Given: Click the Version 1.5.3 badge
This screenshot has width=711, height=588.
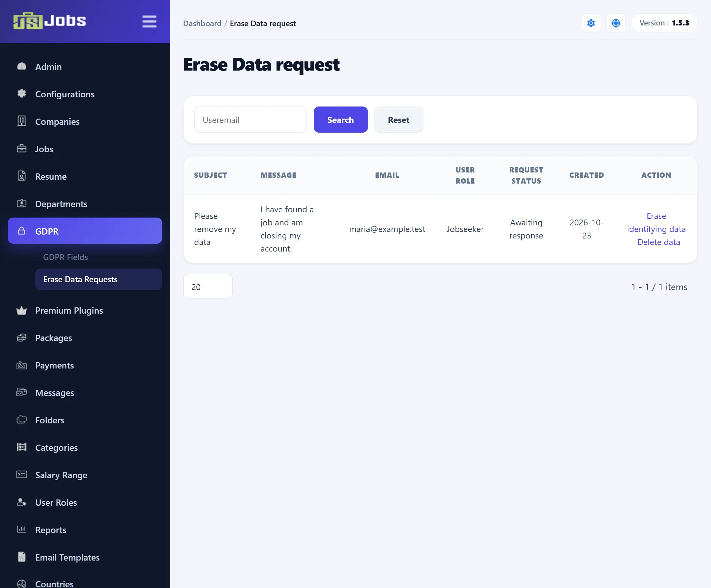Looking at the screenshot, I should pos(664,23).
